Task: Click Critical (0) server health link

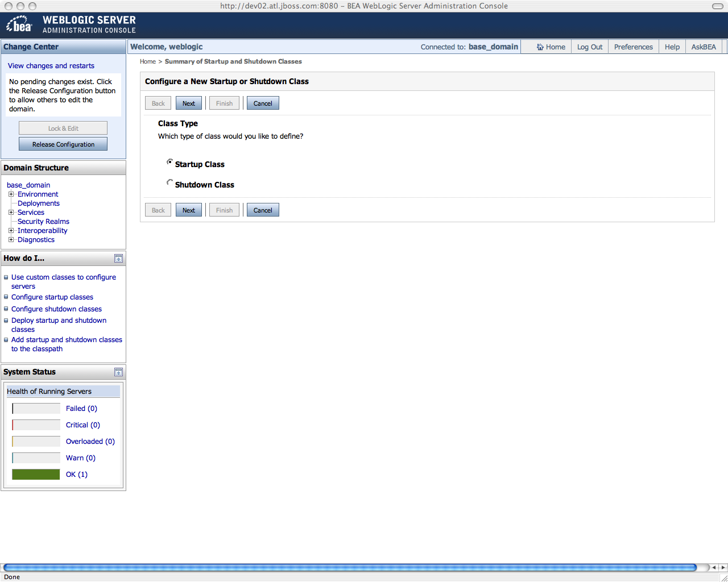Action: pos(83,425)
